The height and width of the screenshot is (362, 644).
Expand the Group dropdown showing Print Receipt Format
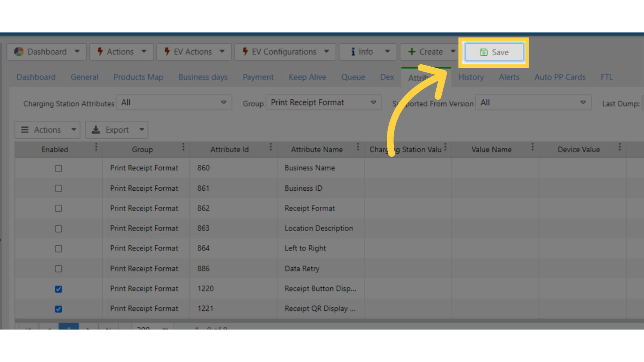pos(324,103)
